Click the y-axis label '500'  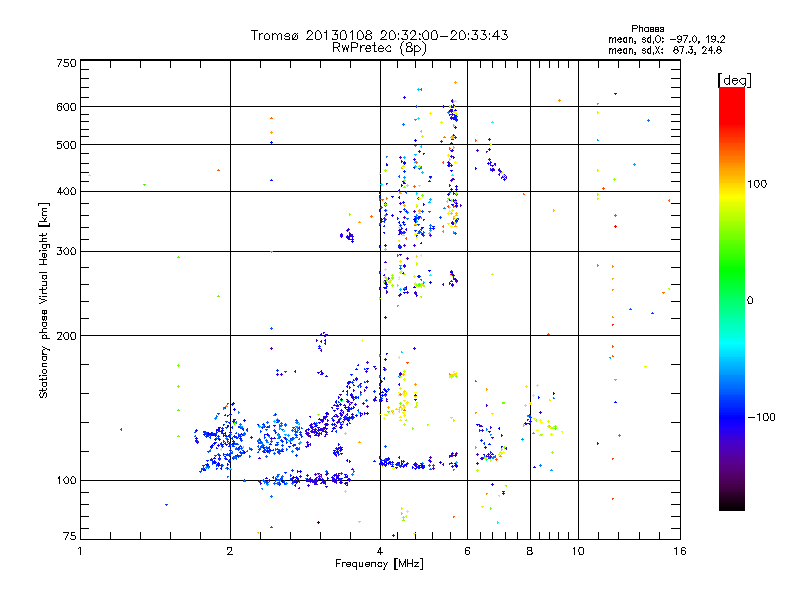point(66,145)
